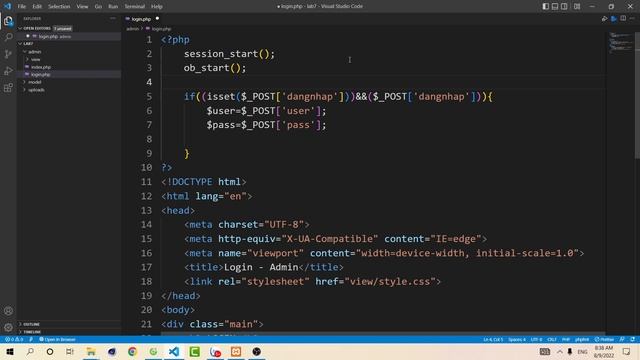Open the Source Control view
640x360 pixels.
[x=8, y=54]
